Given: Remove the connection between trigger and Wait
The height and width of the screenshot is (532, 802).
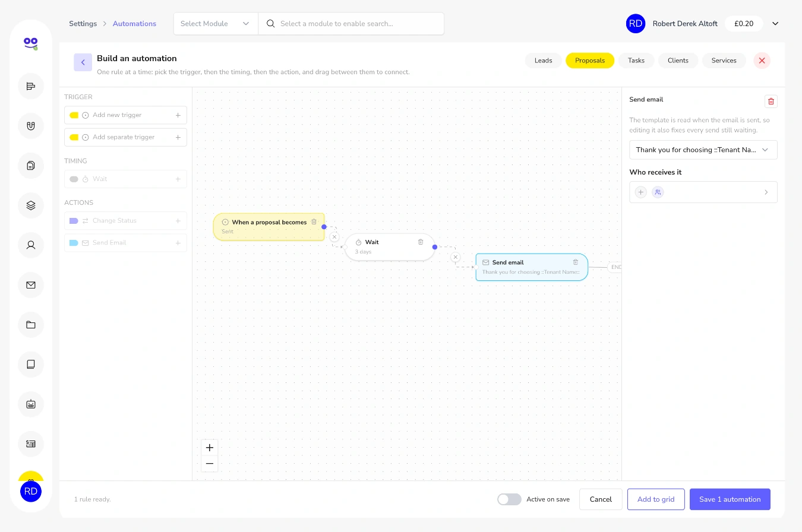Looking at the screenshot, I should [334, 237].
